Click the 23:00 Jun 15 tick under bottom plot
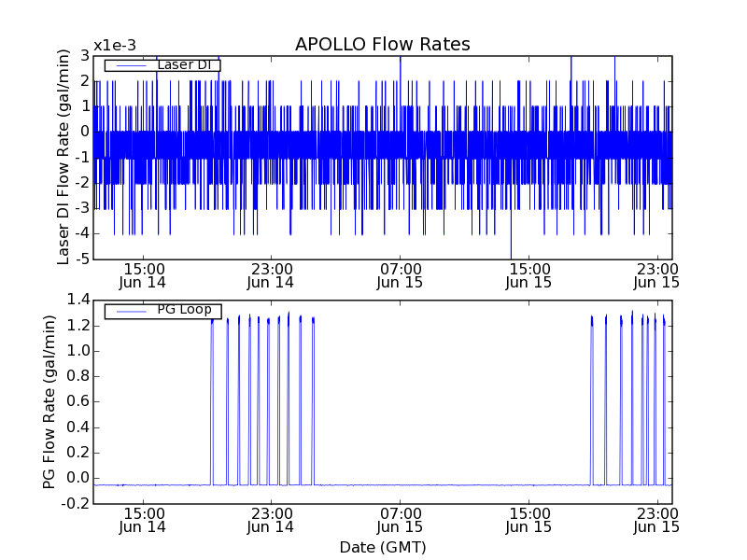747x560 pixels. pyautogui.click(x=656, y=519)
